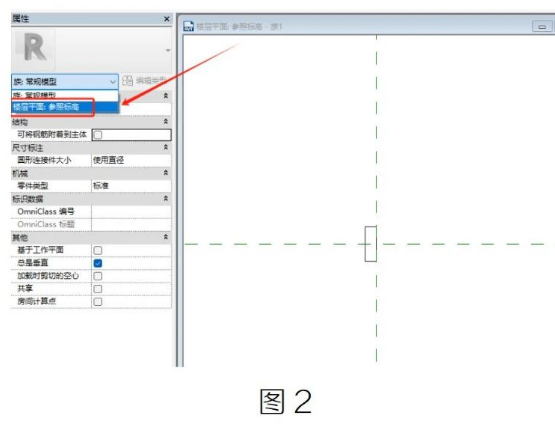Select the 加载时剪切的空心 label
555x432 pixels.
point(48,276)
